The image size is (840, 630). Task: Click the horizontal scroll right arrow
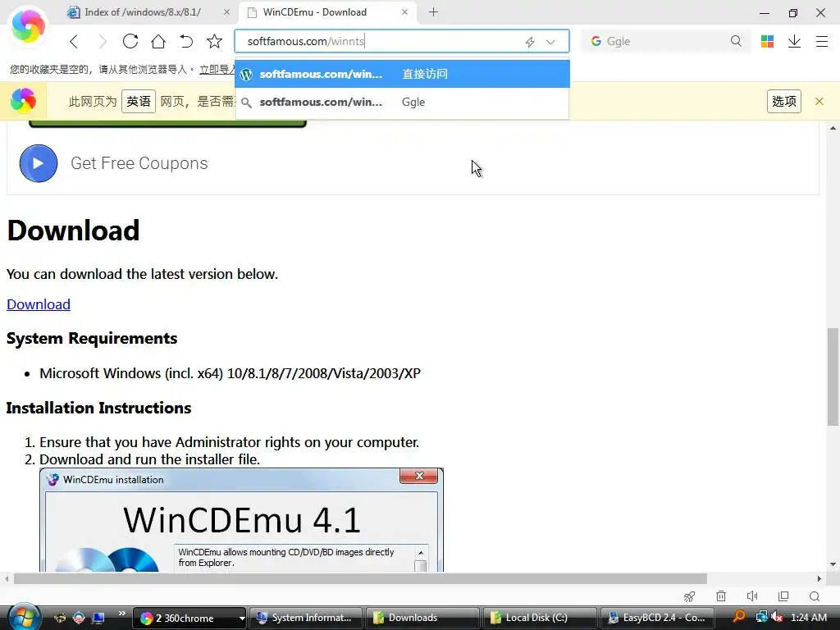point(819,578)
